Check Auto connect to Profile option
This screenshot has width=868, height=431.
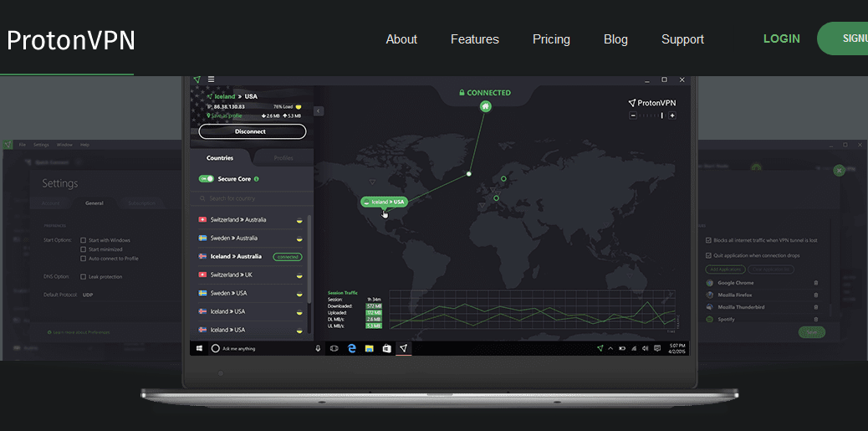83,258
